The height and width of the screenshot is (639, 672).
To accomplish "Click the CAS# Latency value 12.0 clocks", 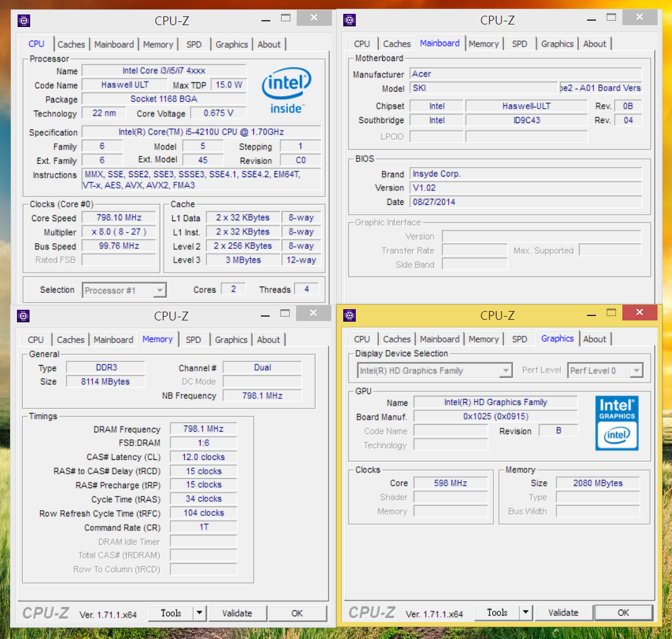I will 204,457.
